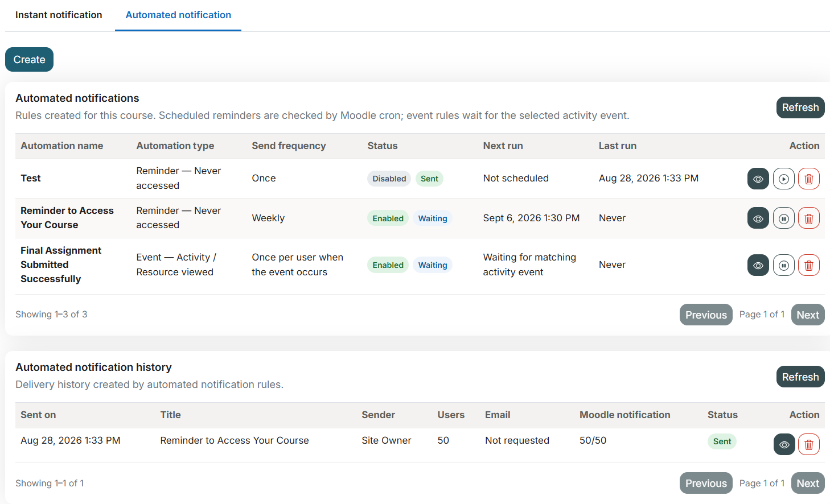Screen dimensions: 830x504
Task: Click the Automation type column header
Action: point(175,146)
